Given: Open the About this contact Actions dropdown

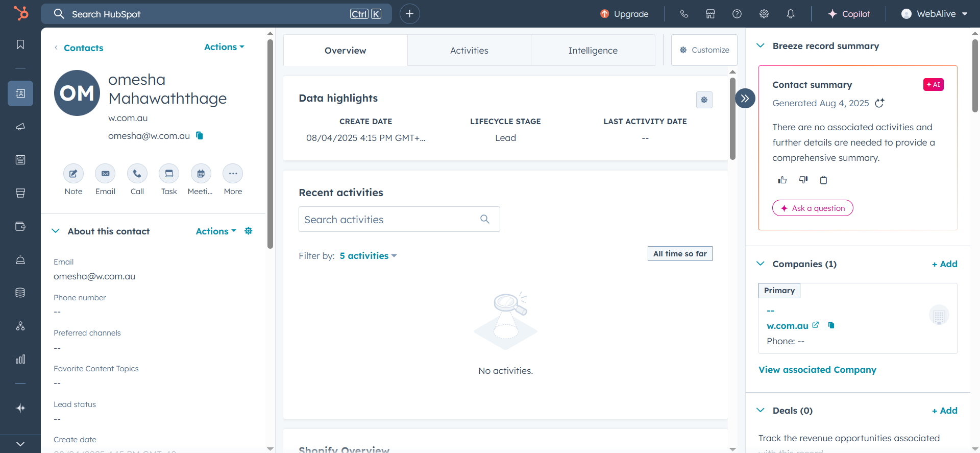Looking at the screenshot, I should click(x=216, y=231).
